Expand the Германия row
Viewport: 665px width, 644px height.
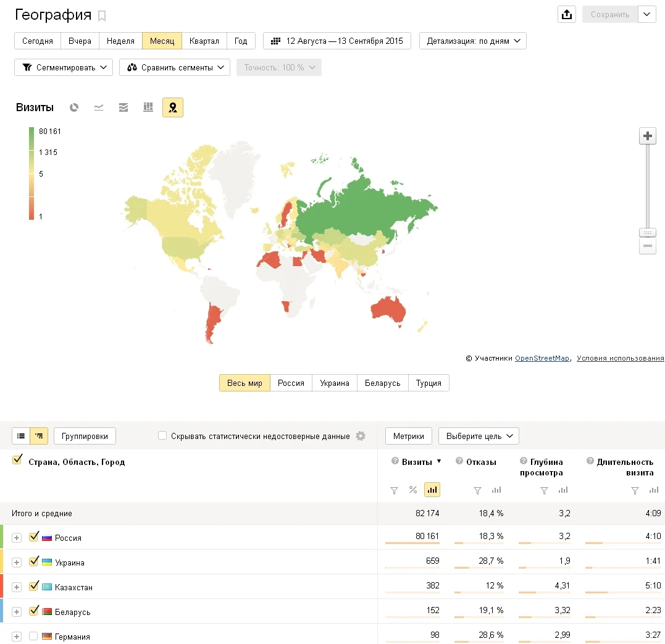click(x=17, y=637)
